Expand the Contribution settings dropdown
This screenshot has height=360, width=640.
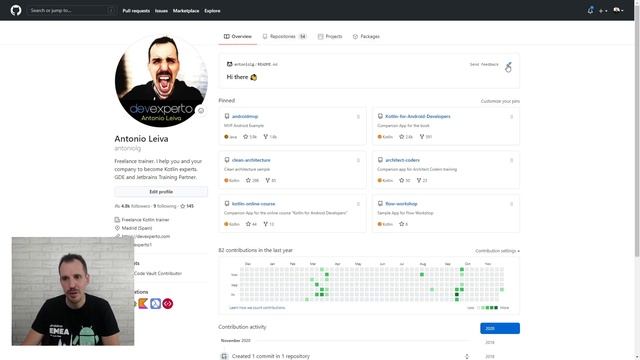point(497,251)
